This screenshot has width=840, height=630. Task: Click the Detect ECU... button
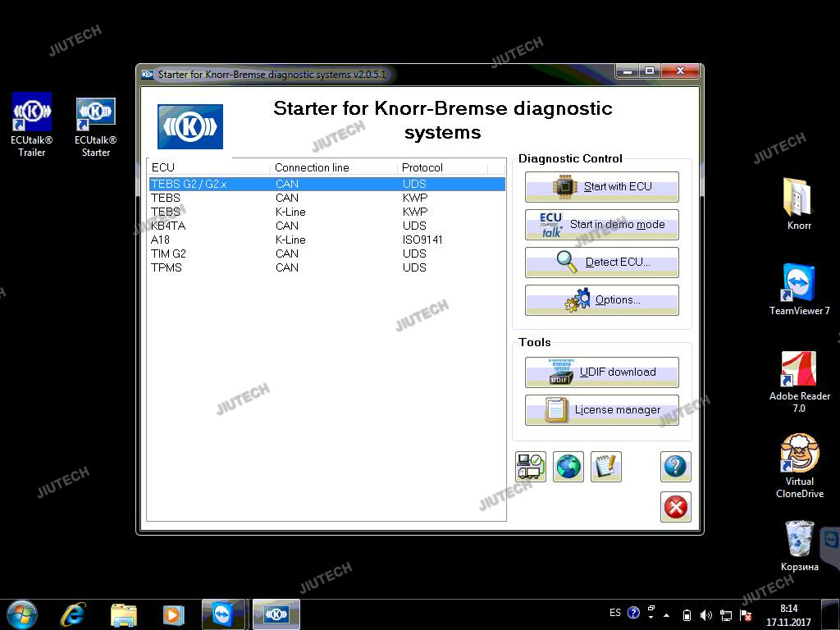pos(601,262)
